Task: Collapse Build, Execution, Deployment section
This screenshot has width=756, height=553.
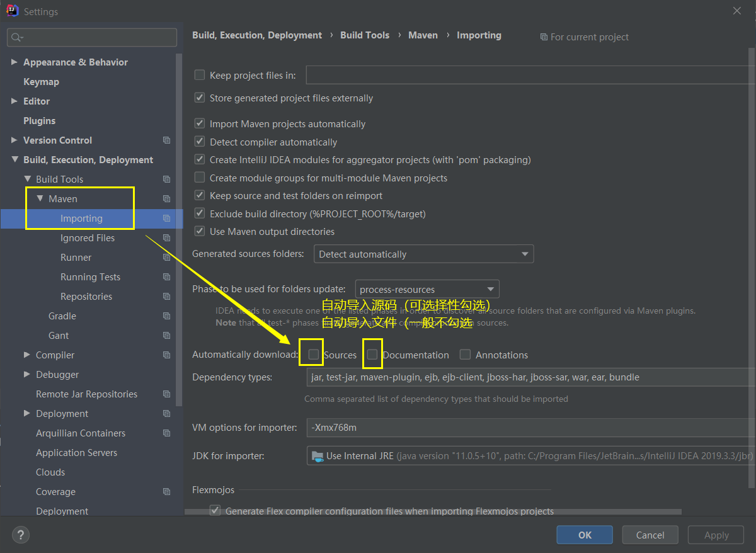Action: 14,160
